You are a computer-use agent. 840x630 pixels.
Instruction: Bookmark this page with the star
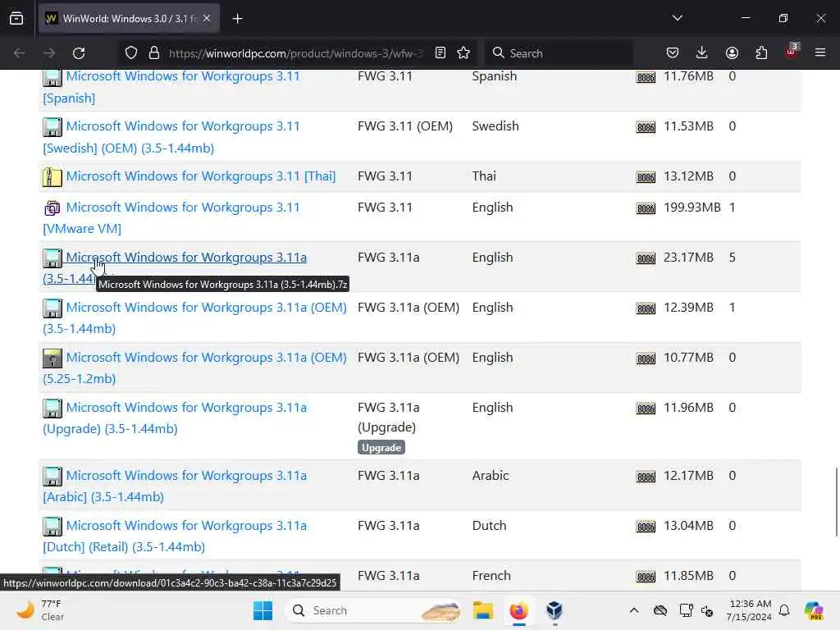463,53
